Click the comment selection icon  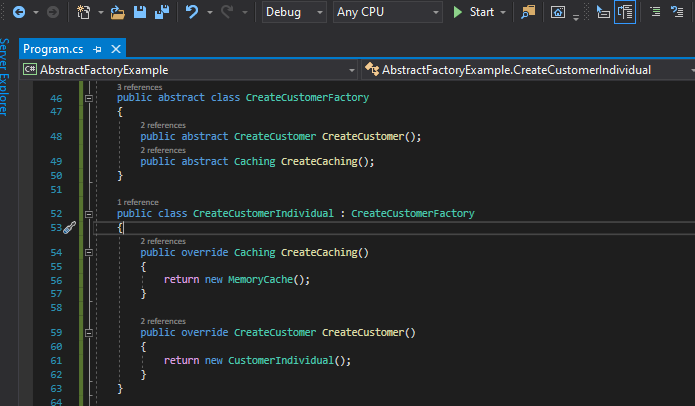pyautogui.click(x=676, y=12)
